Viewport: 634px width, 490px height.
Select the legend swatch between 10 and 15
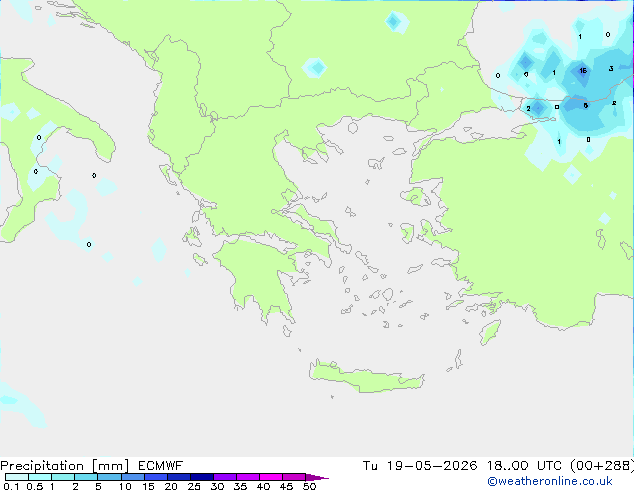pos(132,477)
